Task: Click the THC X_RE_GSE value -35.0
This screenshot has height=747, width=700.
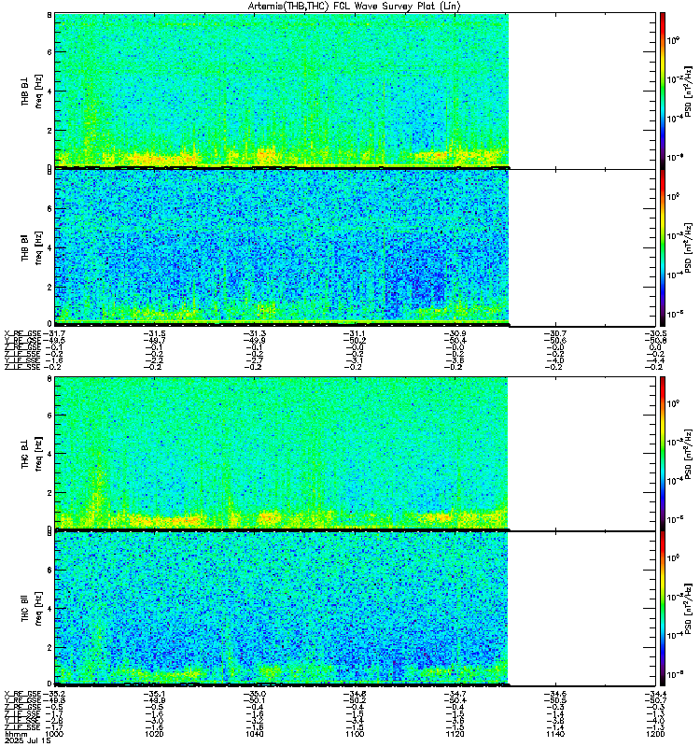Action: (254, 694)
